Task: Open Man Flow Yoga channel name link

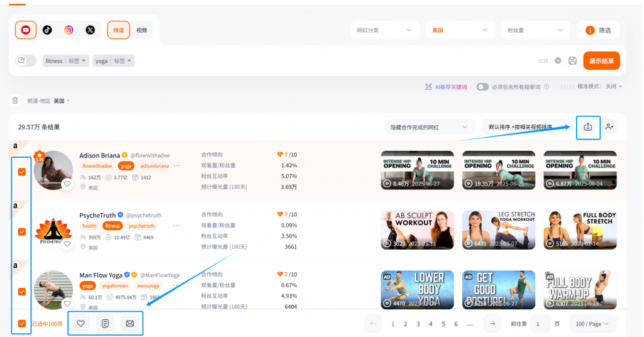Action: pos(101,275)
